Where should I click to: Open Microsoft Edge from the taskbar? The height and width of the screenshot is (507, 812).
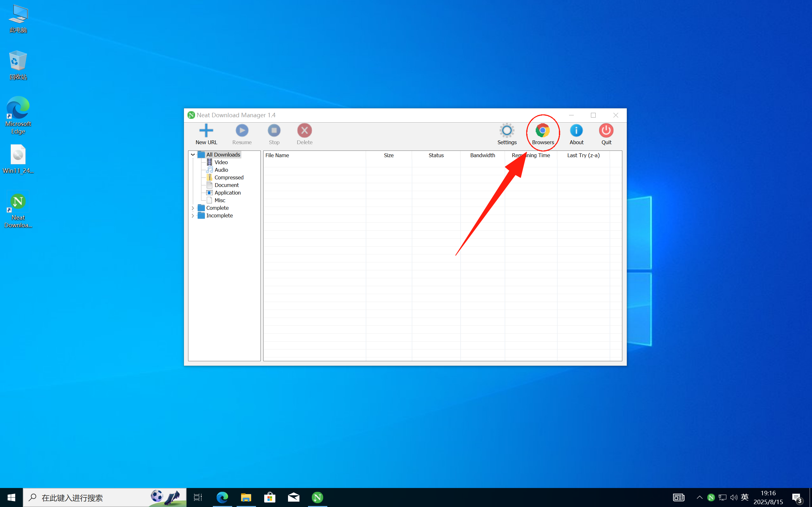(222, 497)
